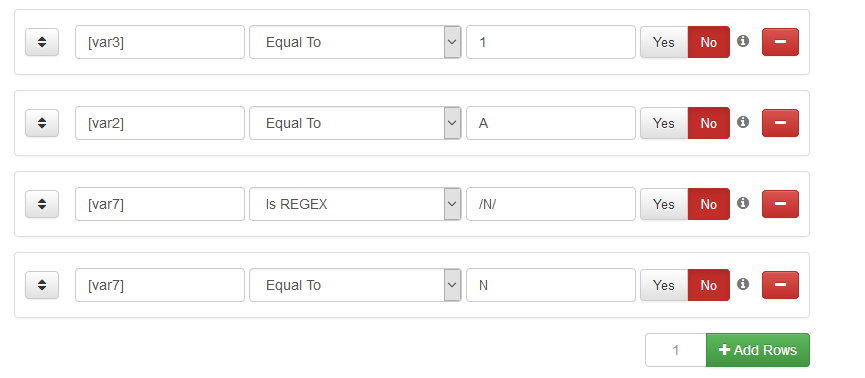Remove the [var3] Equal To 1 row

tap(780, 42)
